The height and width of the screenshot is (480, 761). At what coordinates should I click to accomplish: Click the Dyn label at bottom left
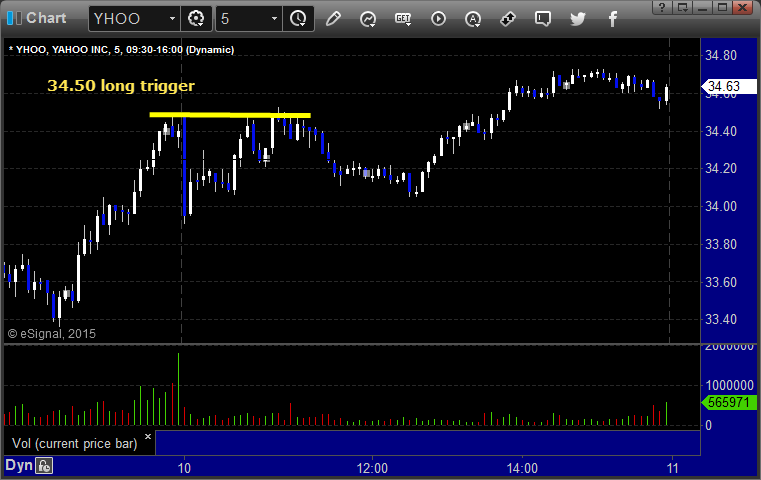18,465
